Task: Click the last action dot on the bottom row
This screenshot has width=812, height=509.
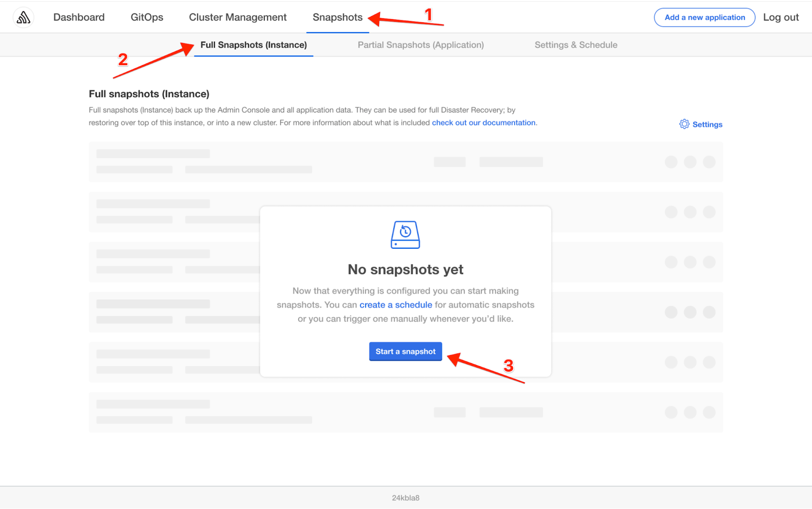Action: pos(710,412)
